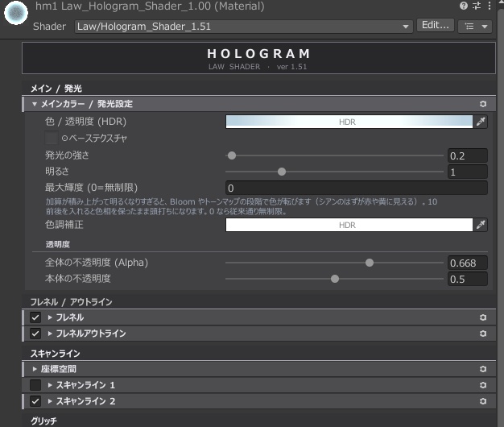Click the グリッチ category heading
The height and width of the screenshot is (427, 504).
[43, 421]
